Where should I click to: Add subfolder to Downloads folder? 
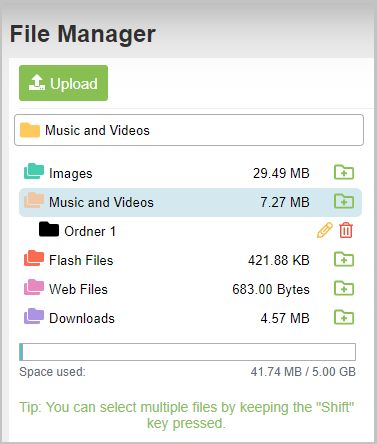coord(344,317)
